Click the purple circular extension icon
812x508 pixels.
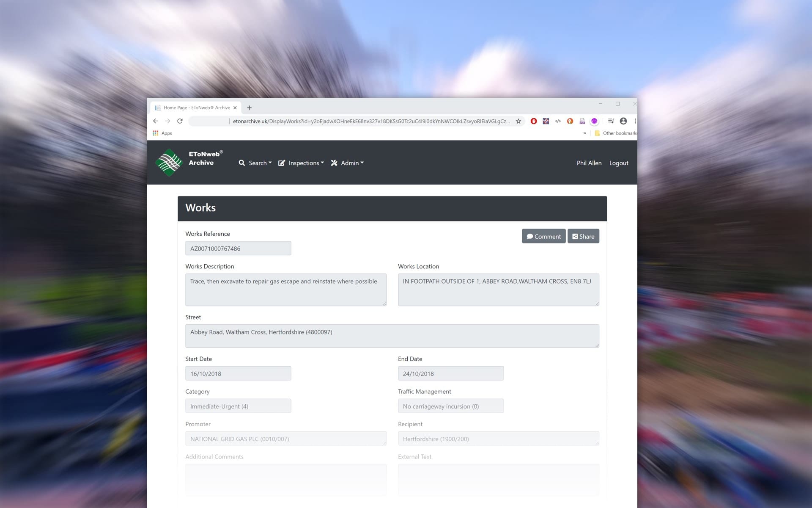(x=594, y=121)
